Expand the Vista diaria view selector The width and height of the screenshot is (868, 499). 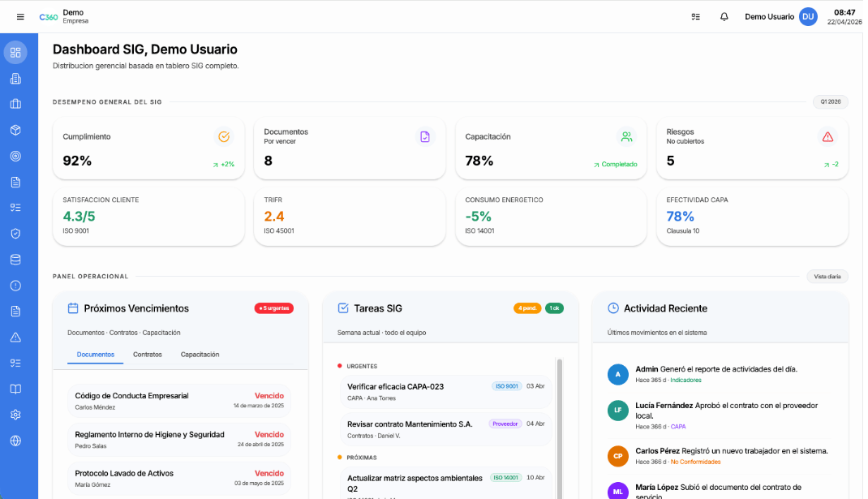coord(827,277)
